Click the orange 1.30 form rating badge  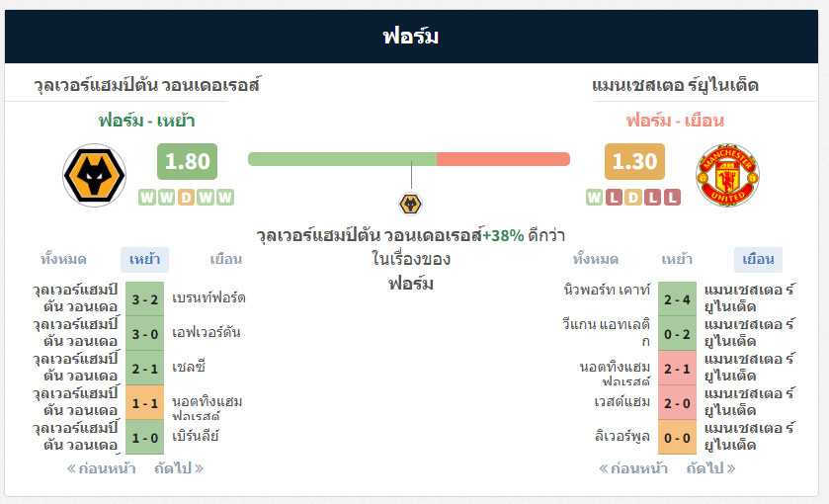[634, 161]
